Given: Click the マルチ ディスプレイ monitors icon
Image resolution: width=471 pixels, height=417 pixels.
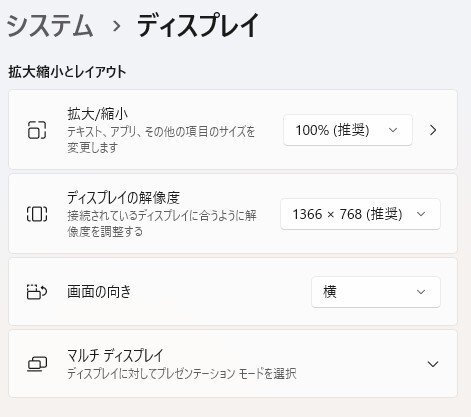Looking at the screenshot, I should (x=37, y=364).
